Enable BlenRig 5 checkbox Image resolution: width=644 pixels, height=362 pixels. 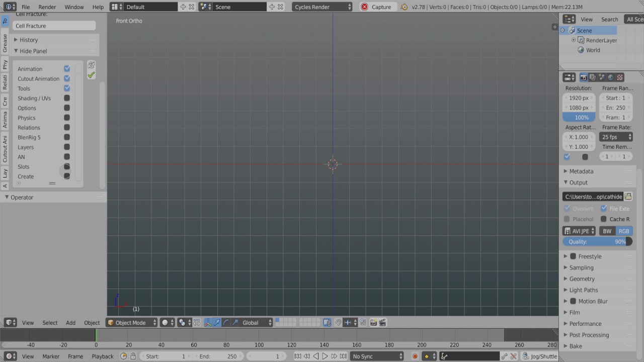click(x=67, y=137)
